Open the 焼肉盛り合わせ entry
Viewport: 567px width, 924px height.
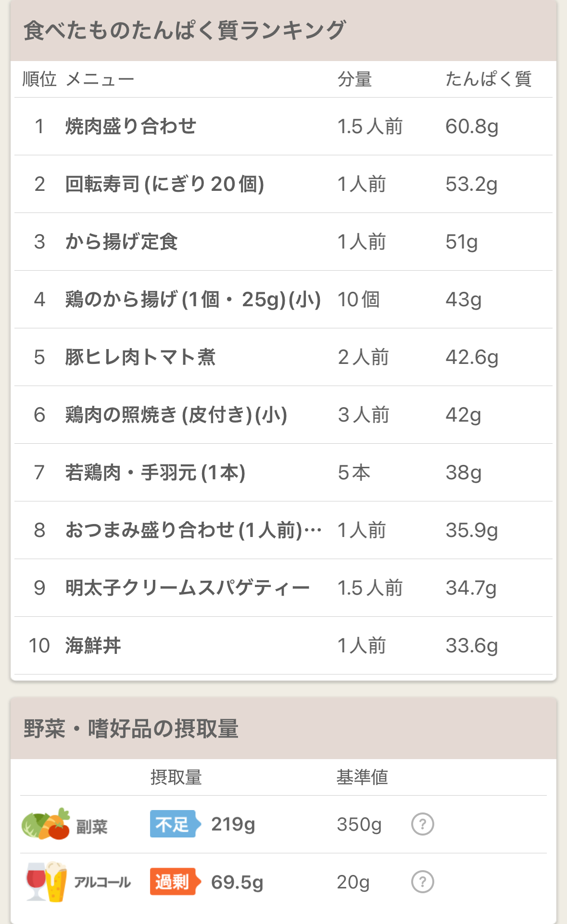tap(283, 126)
